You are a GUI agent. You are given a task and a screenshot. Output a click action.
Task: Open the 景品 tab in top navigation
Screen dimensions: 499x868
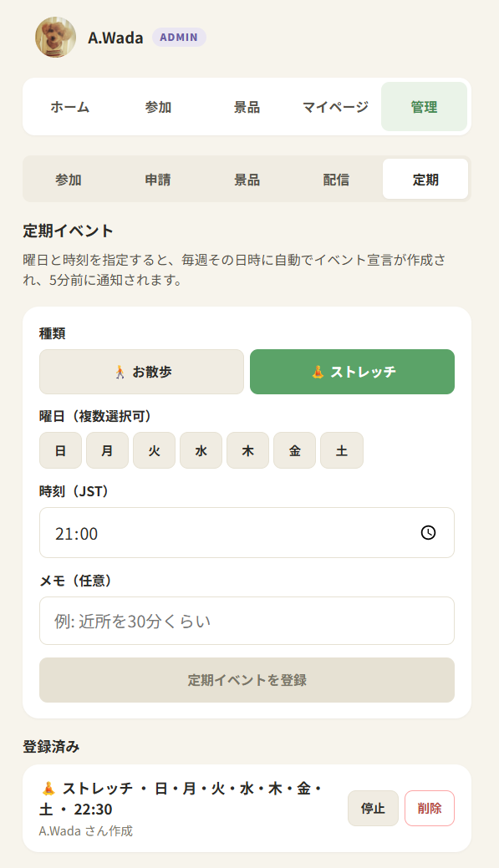click(247, 107)
